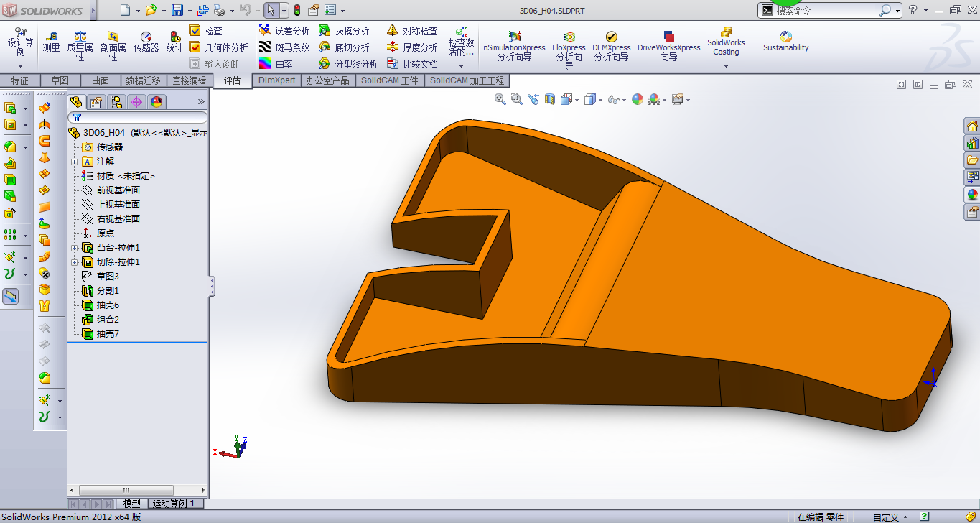Save the document with the floppy icon

coord(177,10)
